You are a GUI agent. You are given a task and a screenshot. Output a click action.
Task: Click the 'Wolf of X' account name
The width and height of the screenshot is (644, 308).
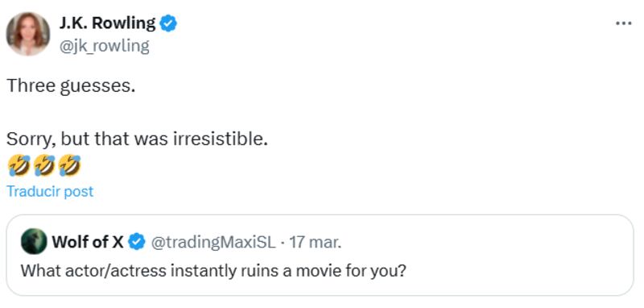(88, 243)
